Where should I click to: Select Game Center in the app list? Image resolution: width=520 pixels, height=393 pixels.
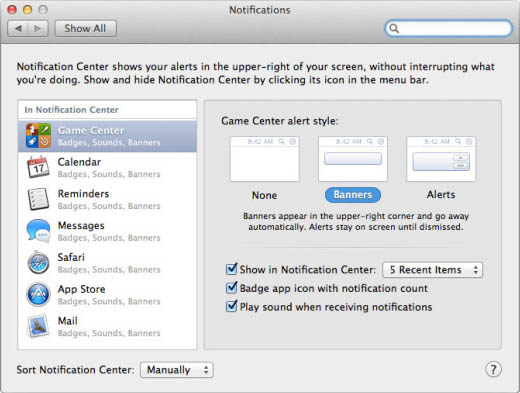point(107,136)
